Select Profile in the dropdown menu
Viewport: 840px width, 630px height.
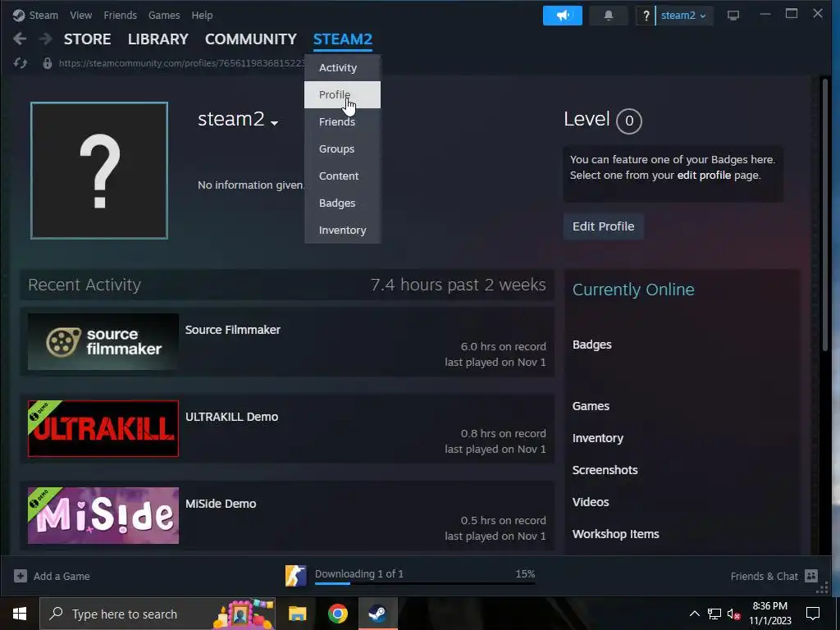click(342, 95)
